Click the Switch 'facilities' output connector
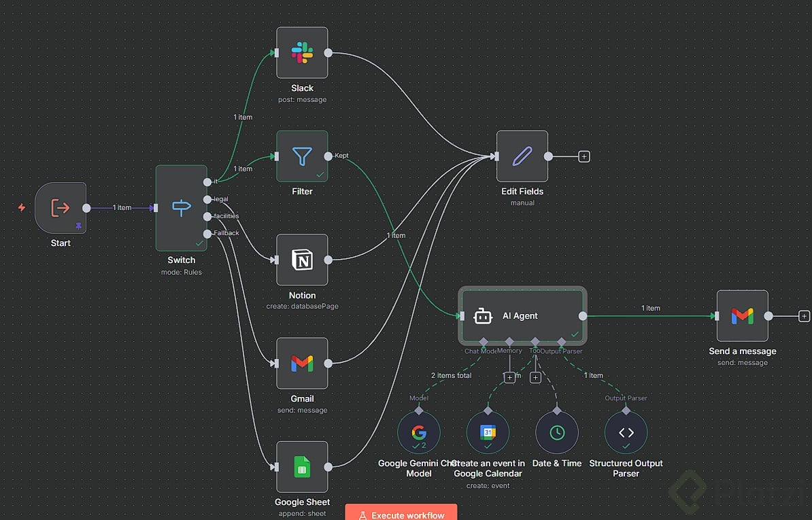The image size is (812, 520). click(x=207, y=216)
